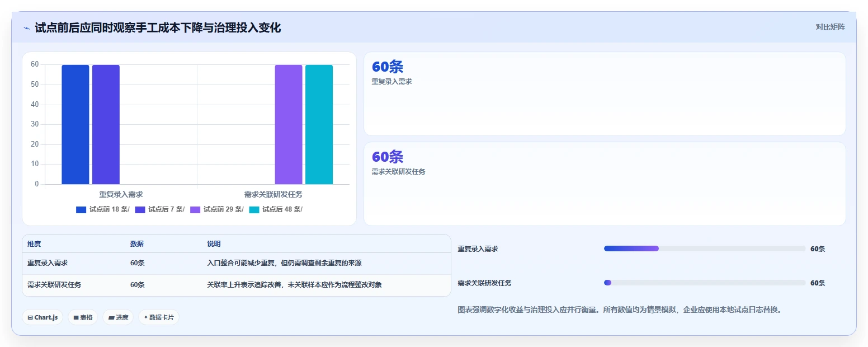The image size is (868, 347).
Task: Click the 进度 chip
Action: [x=118, y=317]
